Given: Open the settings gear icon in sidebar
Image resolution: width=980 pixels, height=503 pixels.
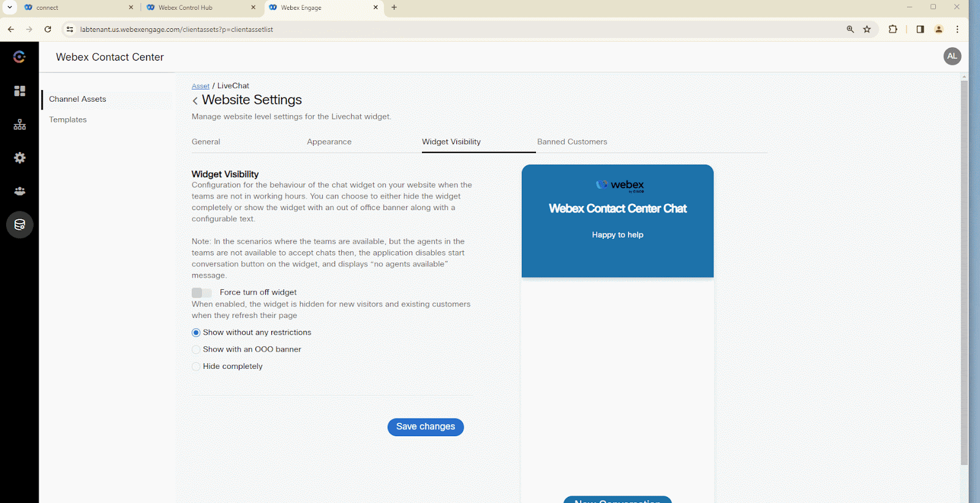Looking at the screenshot, I should pos(20,157).
